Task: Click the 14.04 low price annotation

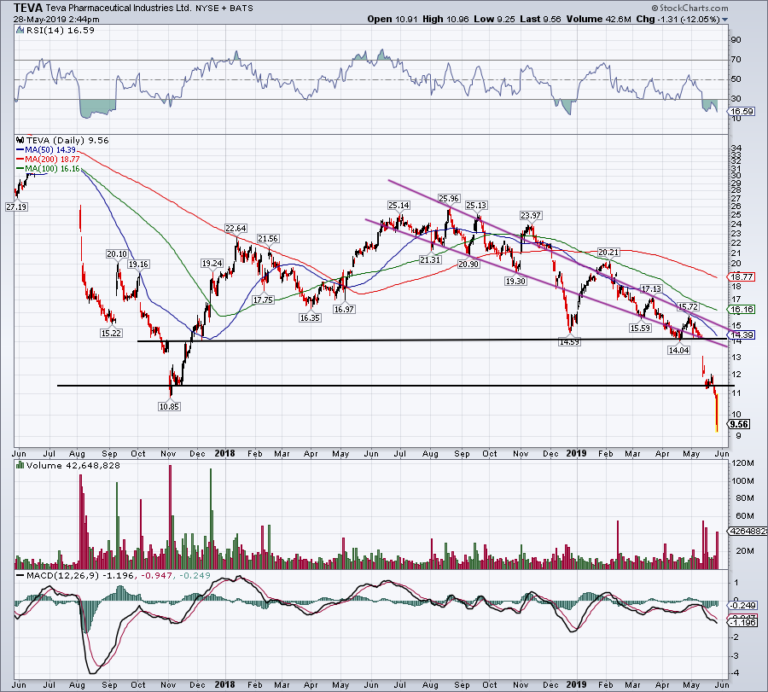Action: tap(678, 350)
